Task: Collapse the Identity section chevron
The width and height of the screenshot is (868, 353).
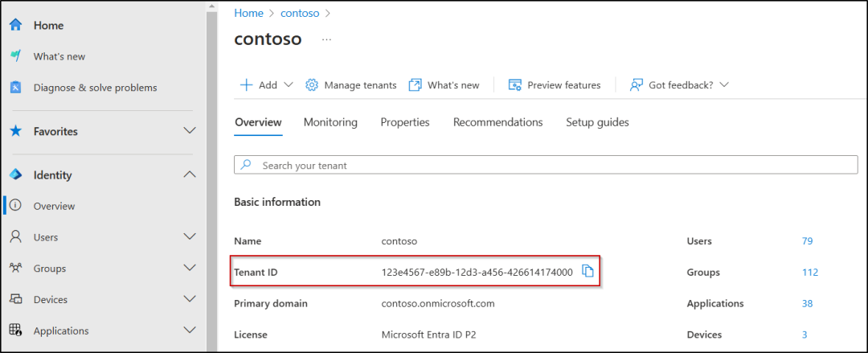Action: point(190,174)
